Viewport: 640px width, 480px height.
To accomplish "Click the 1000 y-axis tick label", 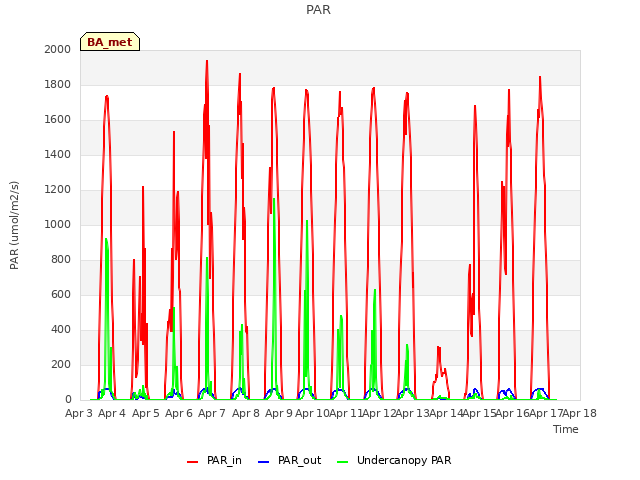I will click(58, 224).
